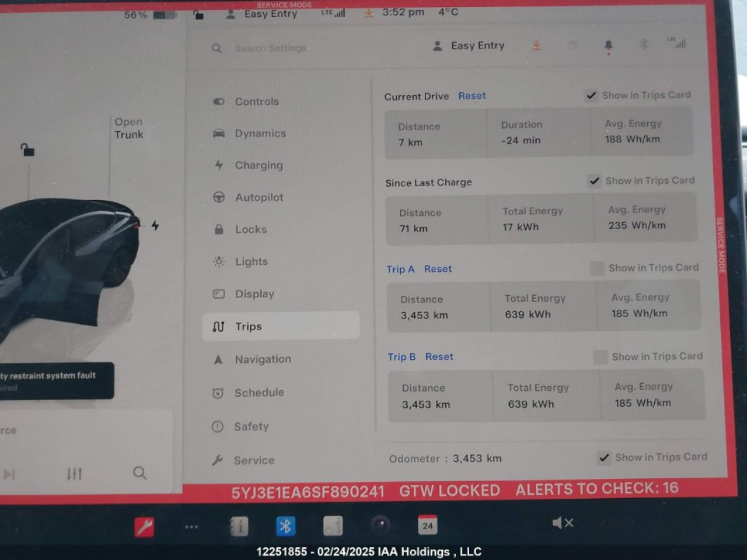Image resolution: width=747 pixels, height=560 pixels.
Task: Tap the VIN 5YJ3E1EA6SF890241
Action: tap(308, 493)
